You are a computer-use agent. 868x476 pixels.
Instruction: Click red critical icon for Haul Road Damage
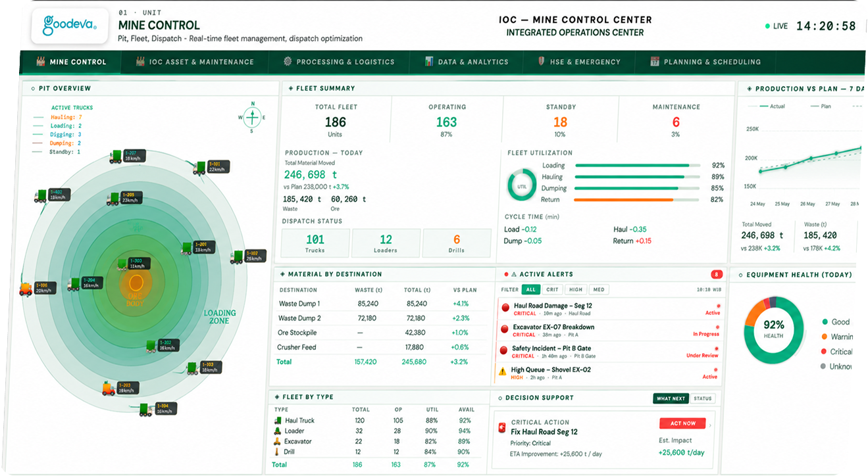pyautogui.click(x=505, y=307)
